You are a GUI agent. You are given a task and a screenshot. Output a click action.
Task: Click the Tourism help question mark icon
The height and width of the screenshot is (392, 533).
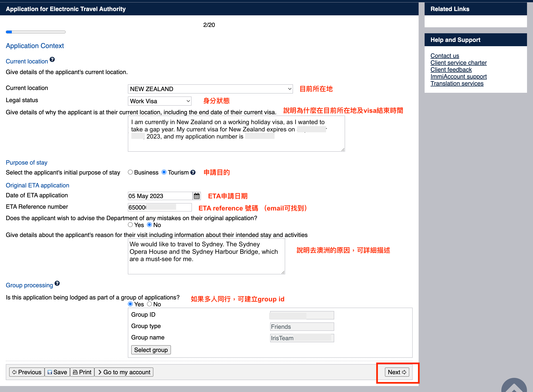point(193,172)
